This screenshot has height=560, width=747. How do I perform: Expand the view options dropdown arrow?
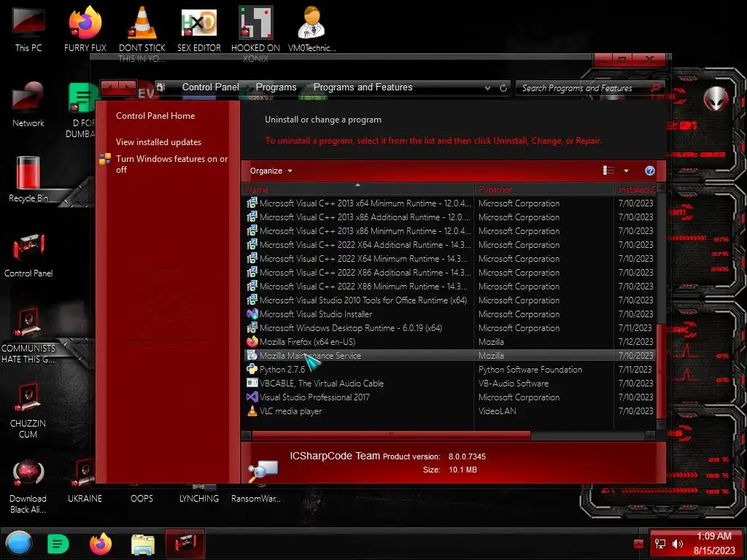(x=626, y=171)
